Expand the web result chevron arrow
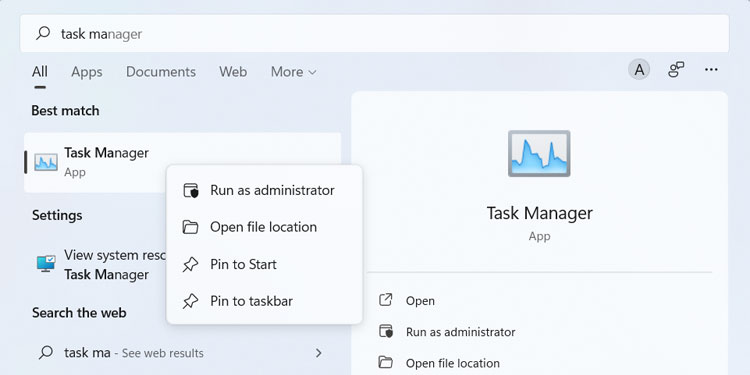The width and height of the screenshot is (750, 375). click(319, 353)
